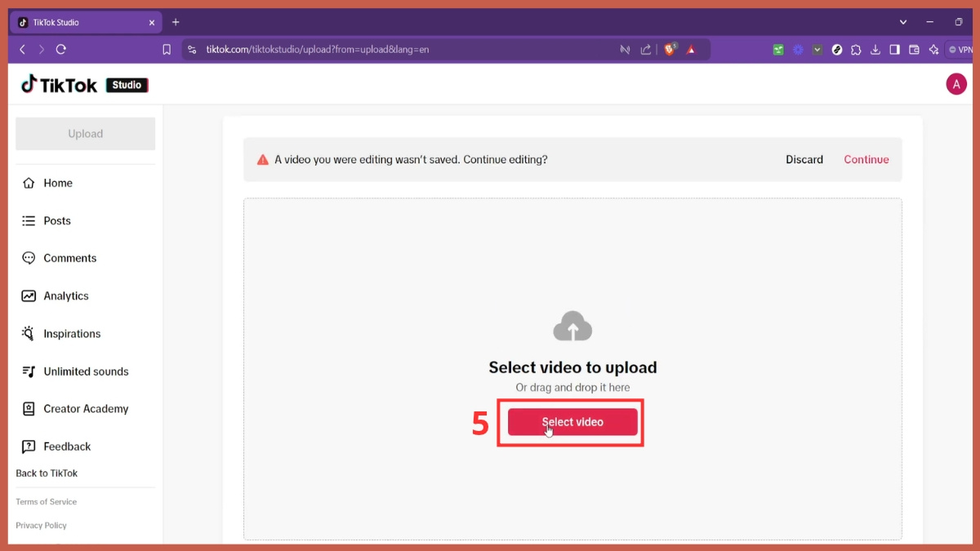
Task: Open the Brave Wallet icon
Action: click(914, 50)
